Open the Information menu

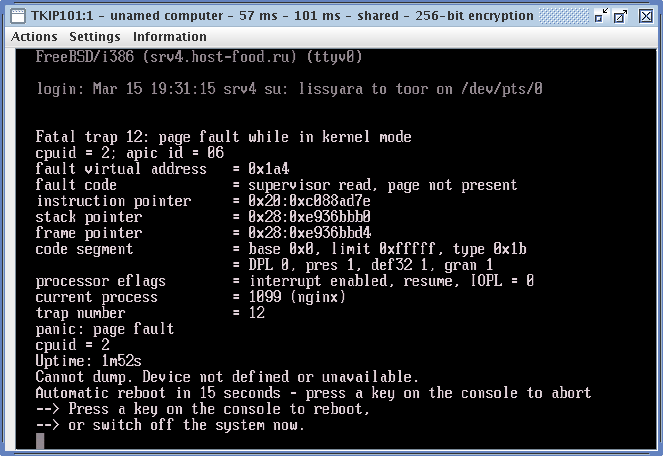[x=170, y=37]
